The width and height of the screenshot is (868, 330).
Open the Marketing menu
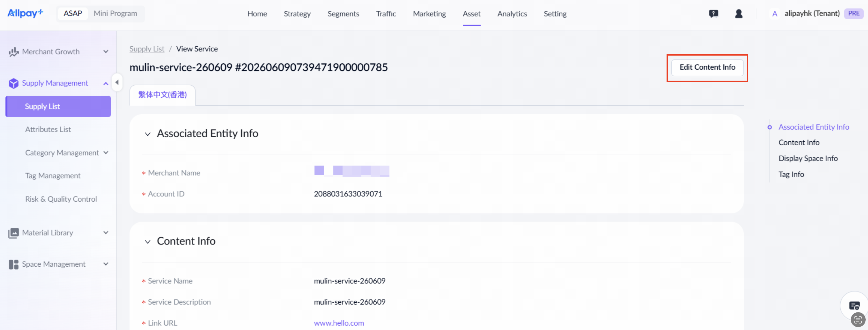pos(429,14)
